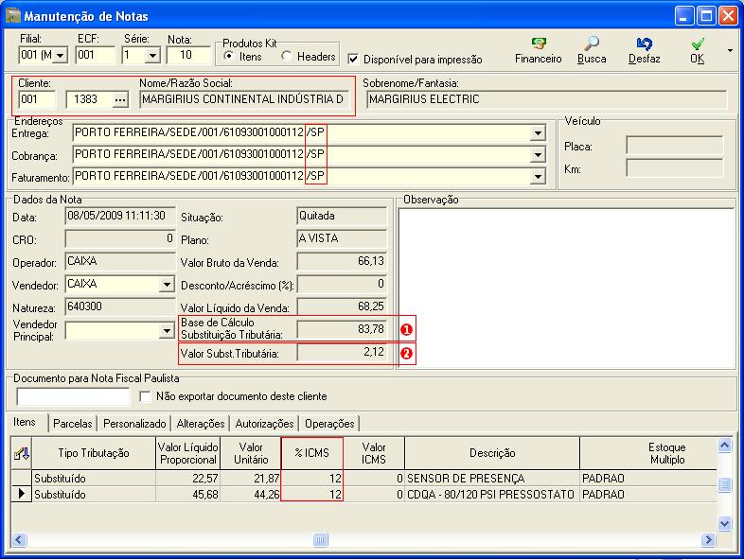Click the grid sort icon in table header
The height and width of the screenshot is (560, 744).
click(20, 453)
